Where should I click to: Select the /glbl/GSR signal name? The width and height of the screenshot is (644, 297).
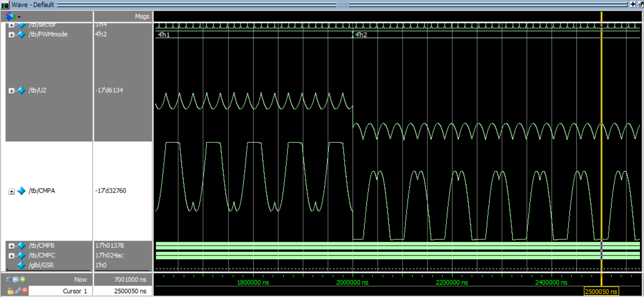click(x=41, y=265)
